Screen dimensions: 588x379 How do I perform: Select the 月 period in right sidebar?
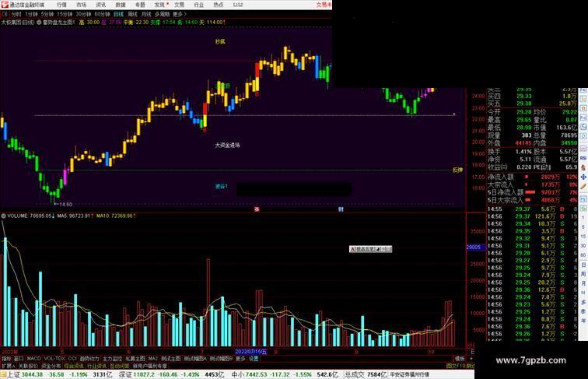(x=583, y=284)
